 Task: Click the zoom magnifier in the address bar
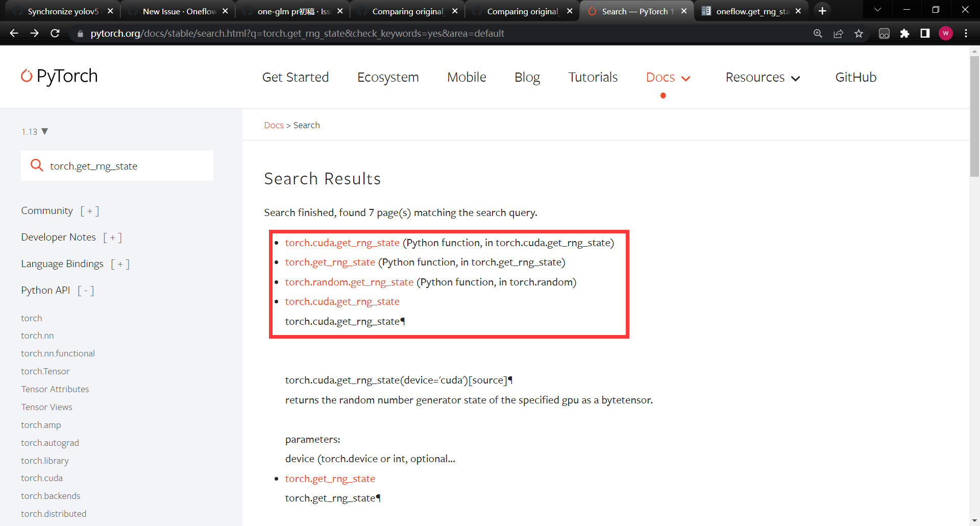(x=818, y=33)
